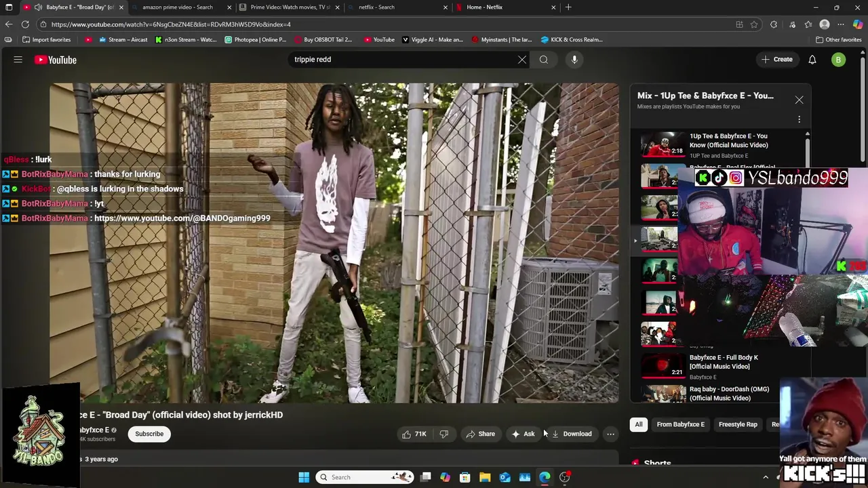Viewport: 868px width, 488px height.
Task: Run search with the magnifier button
Action: click(x=543, y=60)
